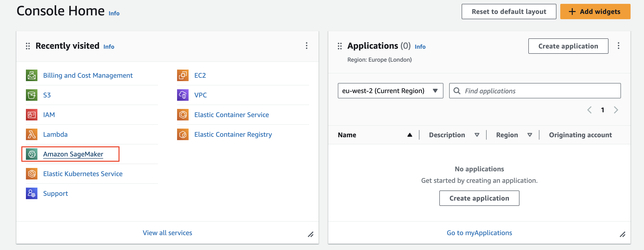Open the VPC service link
The width and height of the screenshot is (644, 250).
tap(201, 95)
